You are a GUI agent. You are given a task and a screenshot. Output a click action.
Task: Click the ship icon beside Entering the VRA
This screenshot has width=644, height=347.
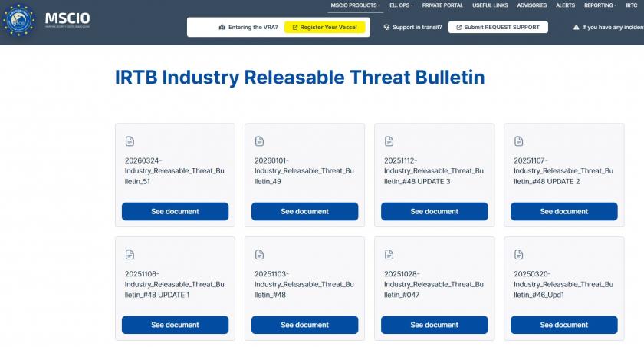[222, 27]
